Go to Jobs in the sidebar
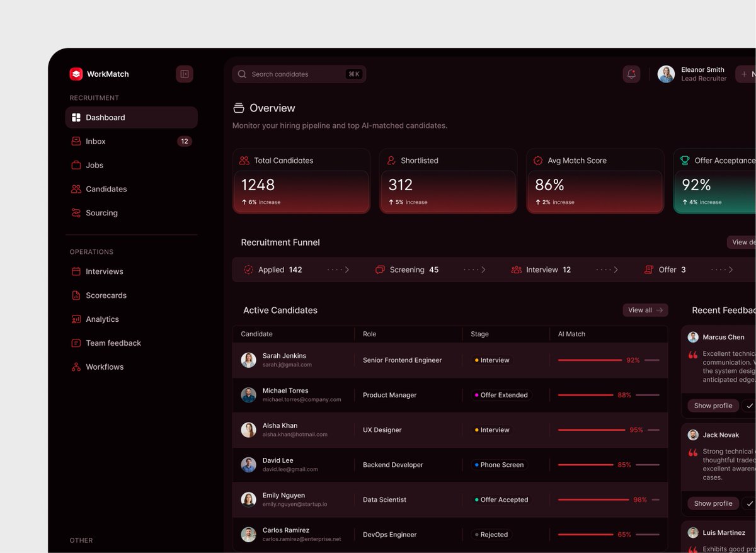This screenshot has width=756, height=553. [132, 165]
